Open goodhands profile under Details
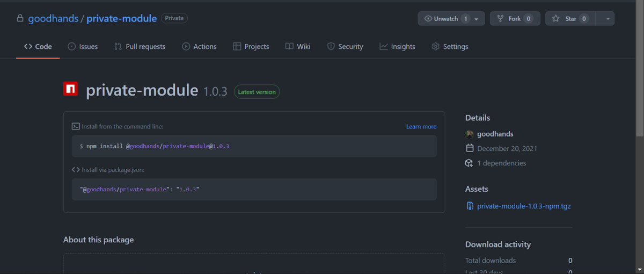 coord(495,134)
